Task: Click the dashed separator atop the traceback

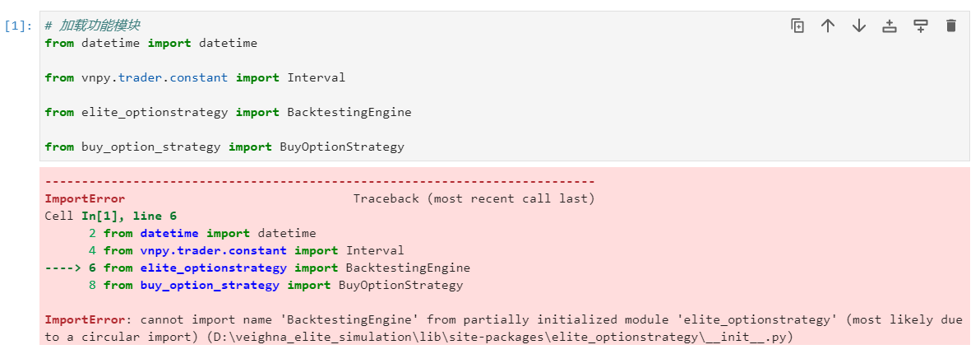Action: point(319,181)
